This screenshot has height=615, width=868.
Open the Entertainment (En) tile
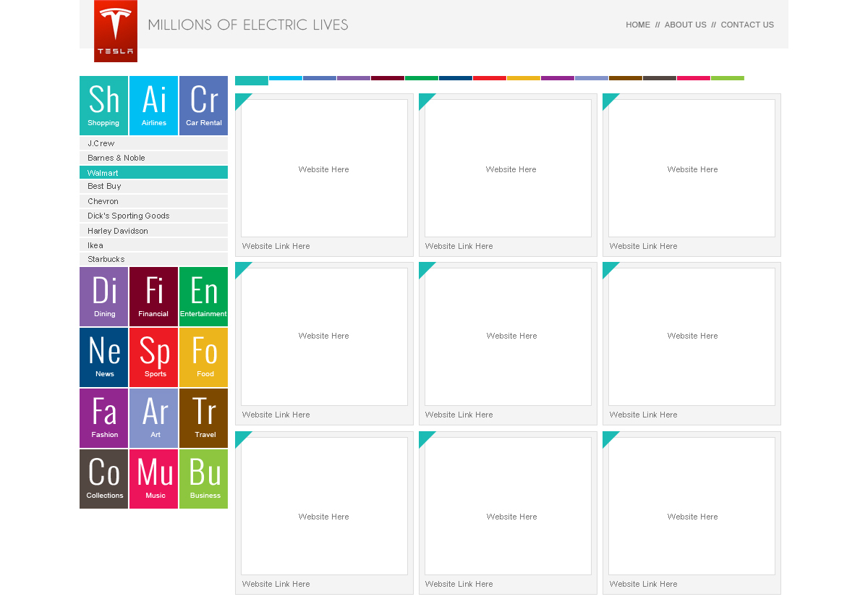203,297
